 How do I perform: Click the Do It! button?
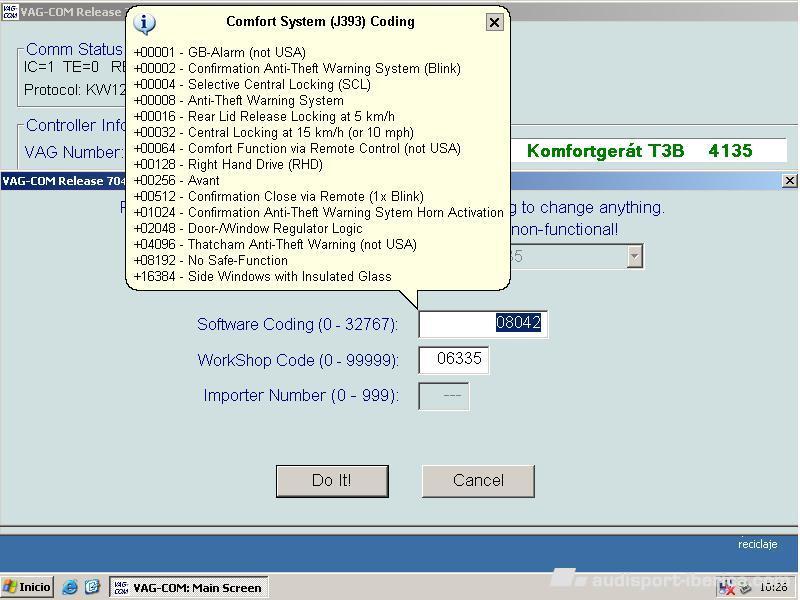coord(332,481)
